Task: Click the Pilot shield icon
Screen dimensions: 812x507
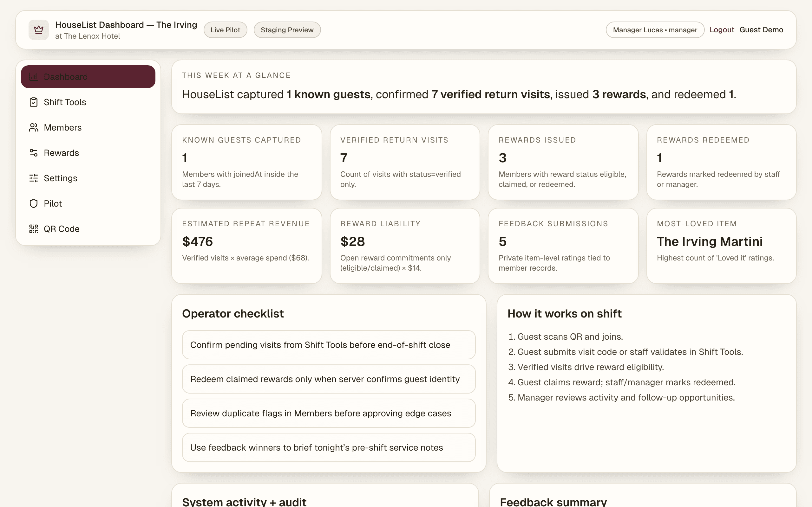Action: click(33, 203)
